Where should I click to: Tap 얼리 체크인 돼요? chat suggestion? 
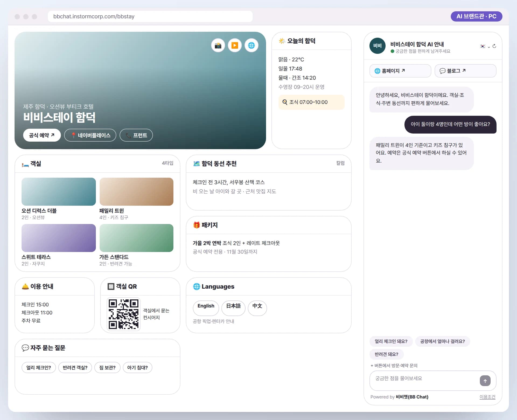tap(391, 341)
